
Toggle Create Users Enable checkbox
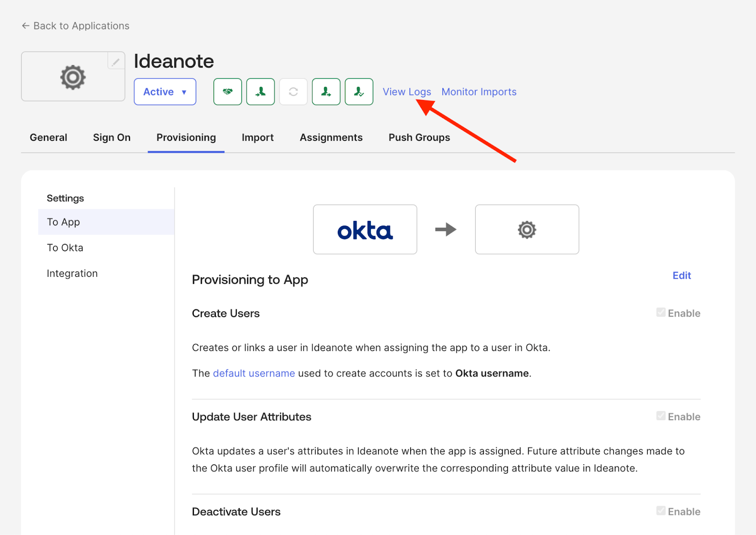(x=661, y=313)
